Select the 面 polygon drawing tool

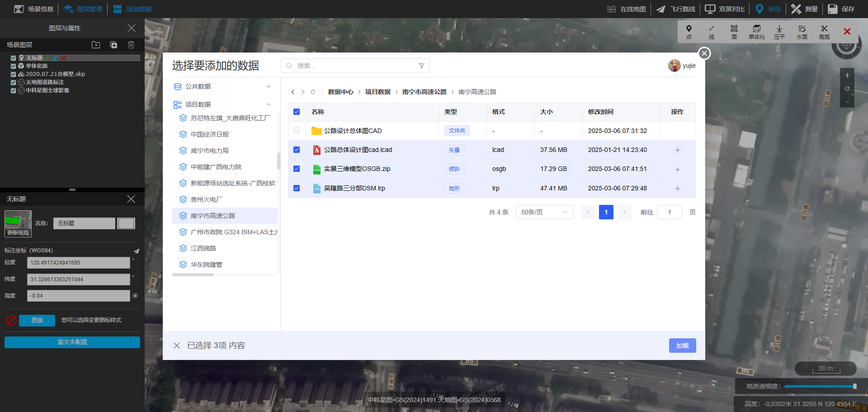[x=734, y=32]
